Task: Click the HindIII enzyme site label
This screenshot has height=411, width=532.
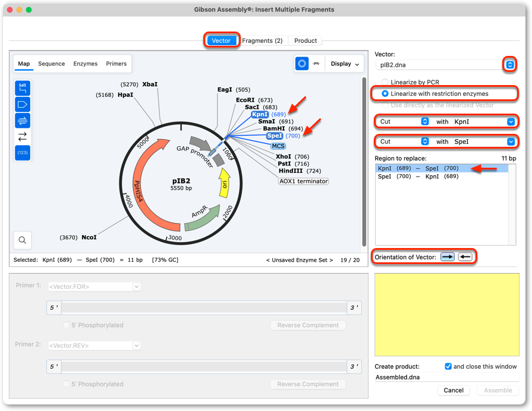Action: [x=291, y=171]
